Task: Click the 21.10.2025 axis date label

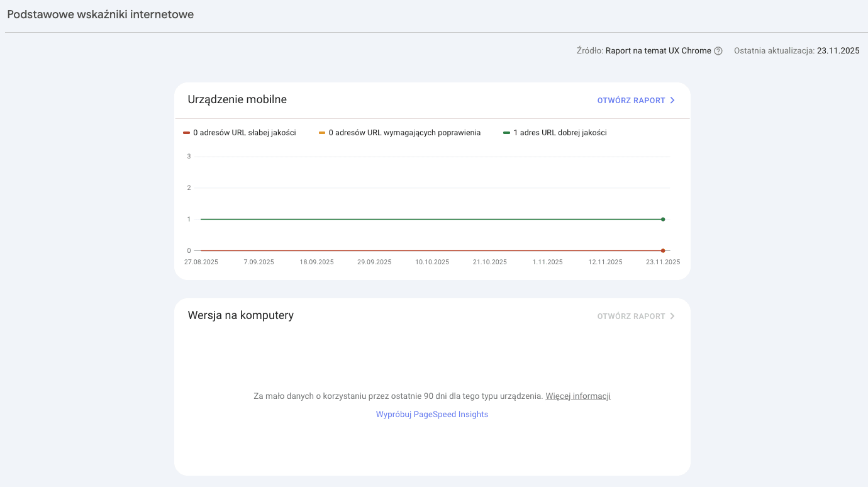Action: (x=490, y=262)
